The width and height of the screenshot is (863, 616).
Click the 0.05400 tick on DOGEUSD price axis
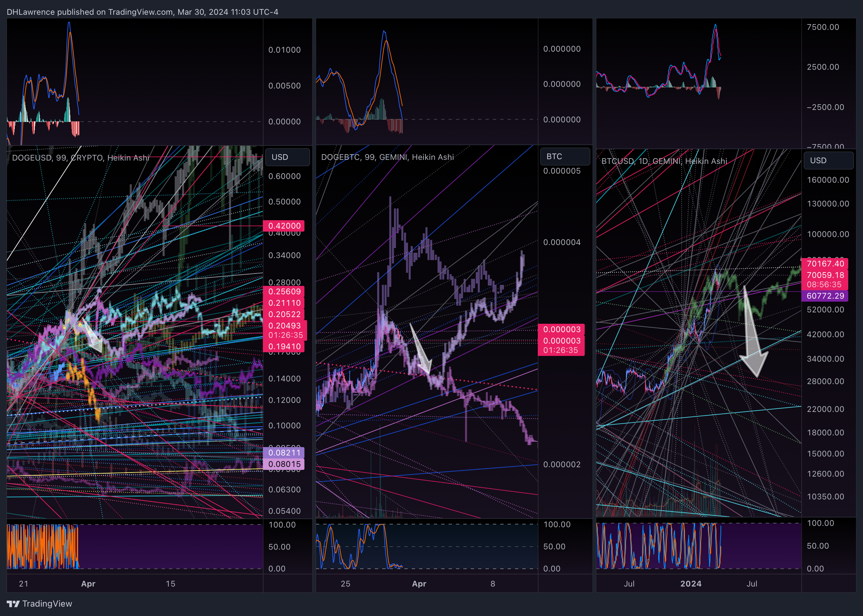285,511
